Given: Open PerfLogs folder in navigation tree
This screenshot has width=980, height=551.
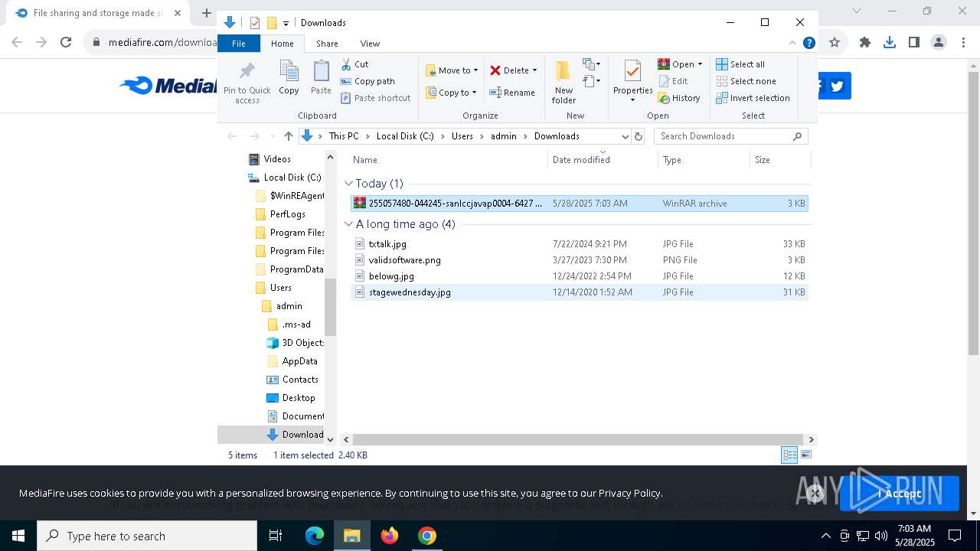Looking at the screenshot, I should tap(287, 214).
